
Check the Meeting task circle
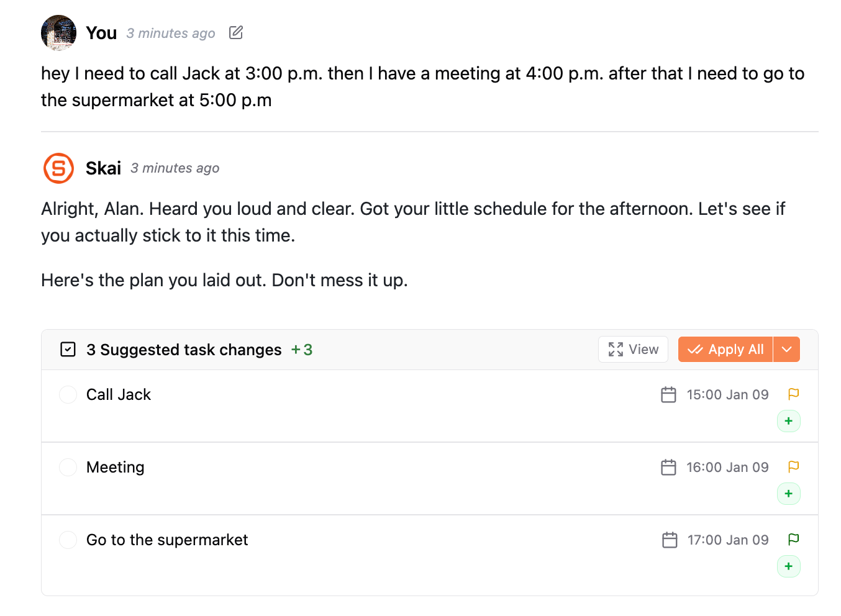click(x=68, y=468)
